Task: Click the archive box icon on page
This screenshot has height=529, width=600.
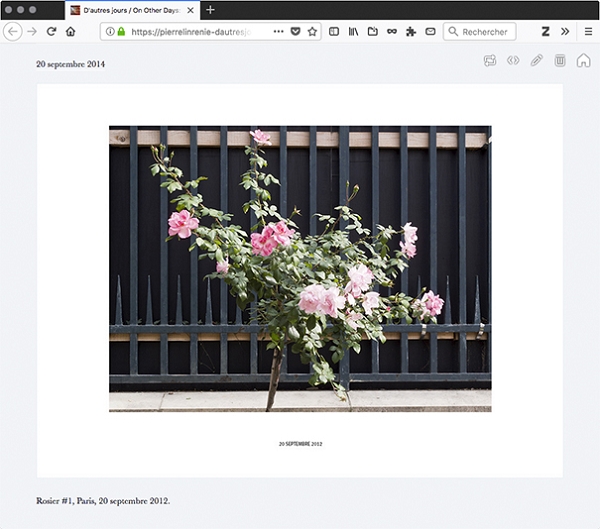Action: [560, 61]
